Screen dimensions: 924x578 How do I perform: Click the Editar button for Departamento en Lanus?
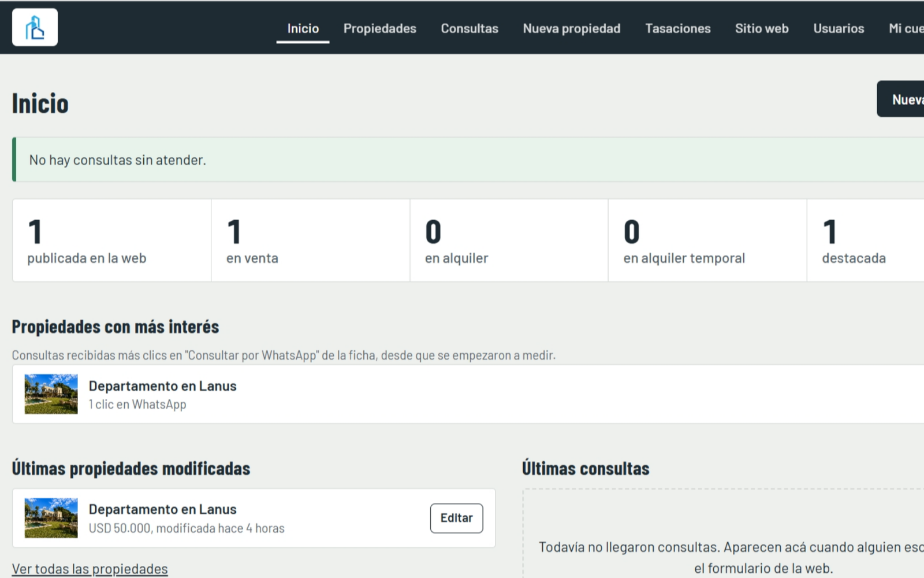pos(456,518)
